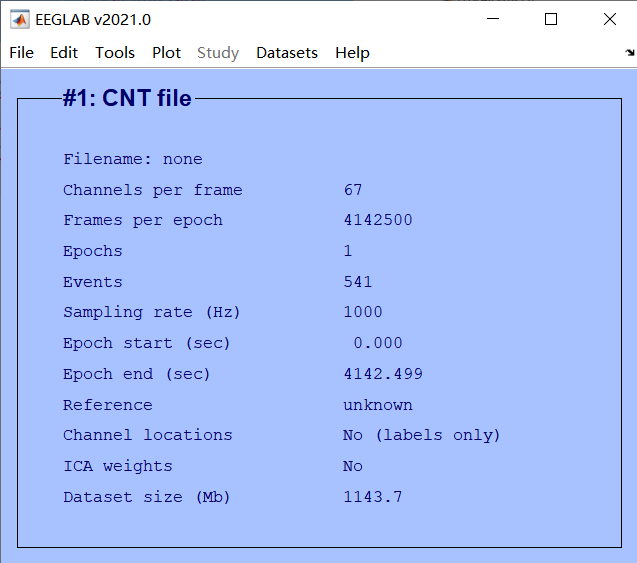Click the '#1: CNT file' dataset title
The height and width of the screenshot is (563, 637).
127,98
